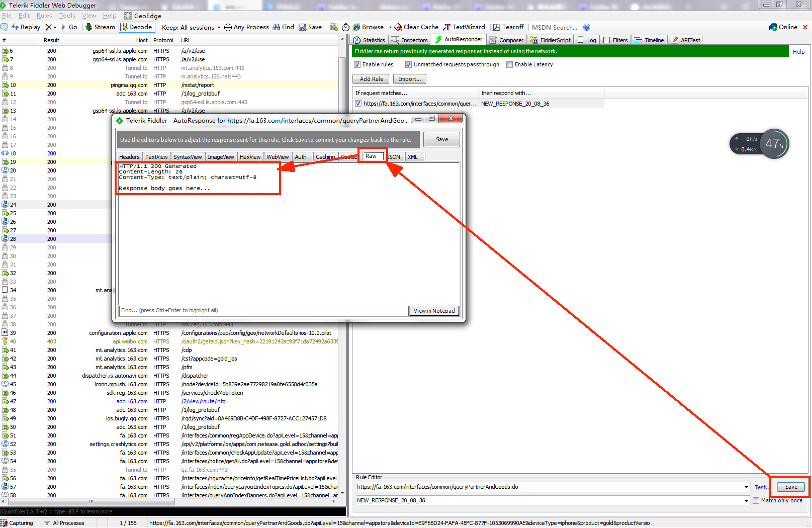Switch to the Statistics tab
This screenshot has height=528, width=812.
(370, 40)
